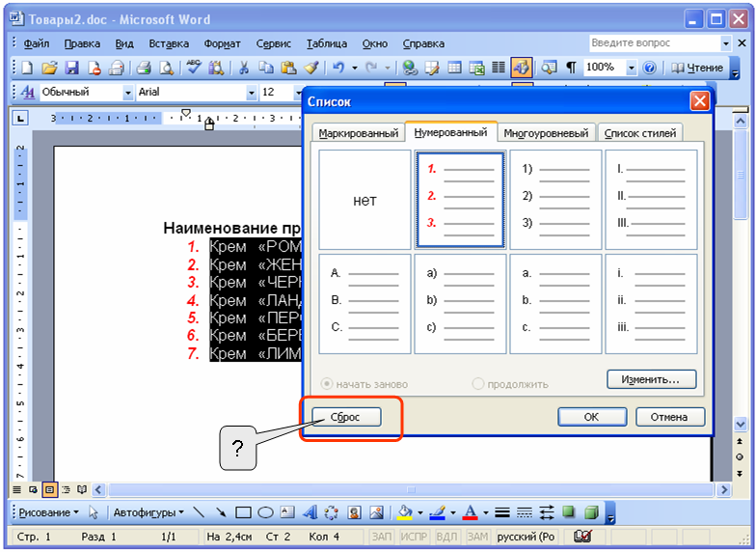The width and height of the screenshot is (756, 552).
Task: Click the 'Изменить...' button
Action: [x=651, y=379]
